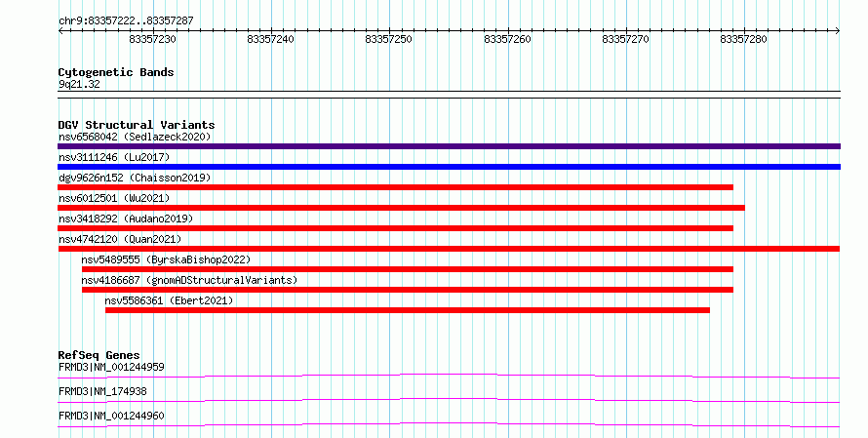Select the magenta line under FRMD3|NM_001244959

point(449,377)
